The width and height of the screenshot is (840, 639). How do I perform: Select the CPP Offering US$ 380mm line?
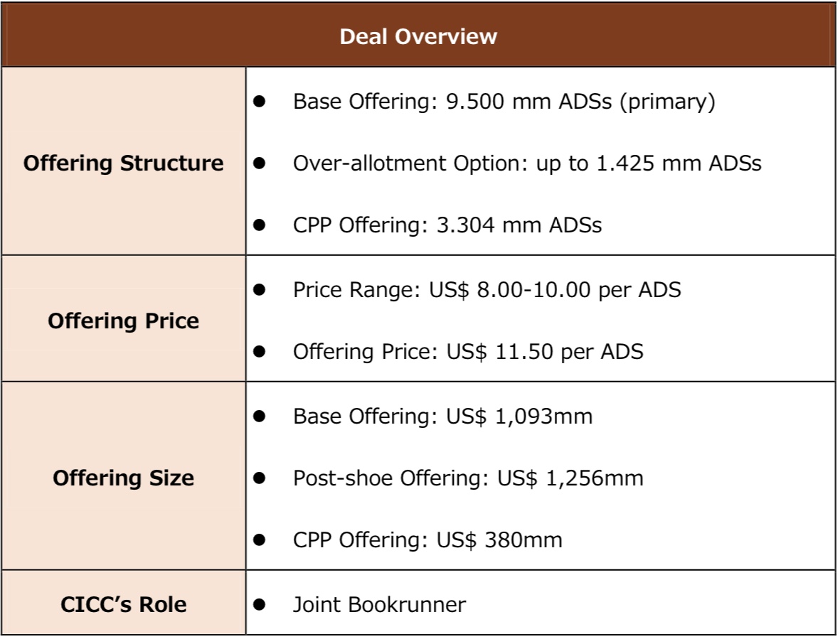click(427, 539)
